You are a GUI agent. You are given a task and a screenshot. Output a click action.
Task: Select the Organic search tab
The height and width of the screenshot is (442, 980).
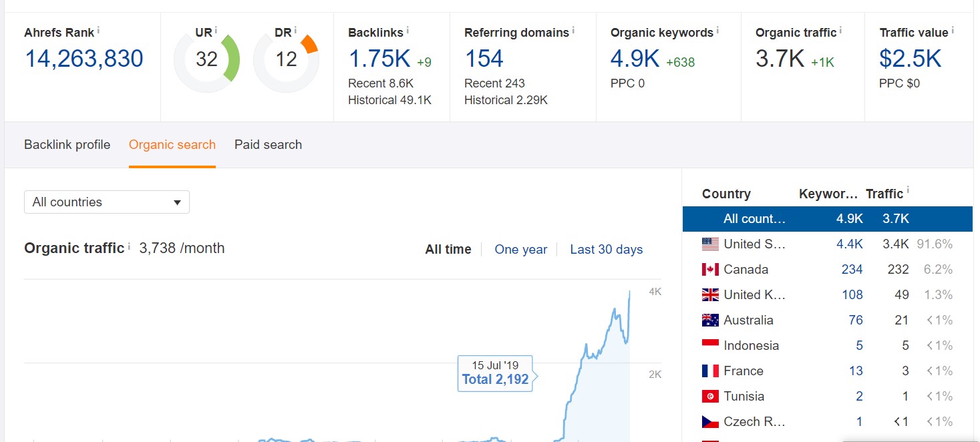click(x=172, y=145)
